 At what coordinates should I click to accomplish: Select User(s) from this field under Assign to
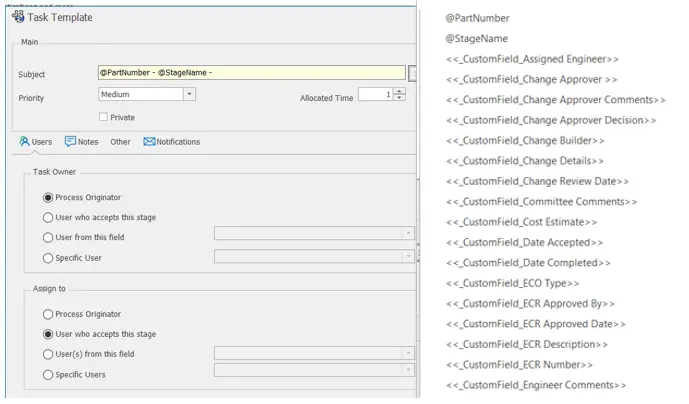(49, 354)
